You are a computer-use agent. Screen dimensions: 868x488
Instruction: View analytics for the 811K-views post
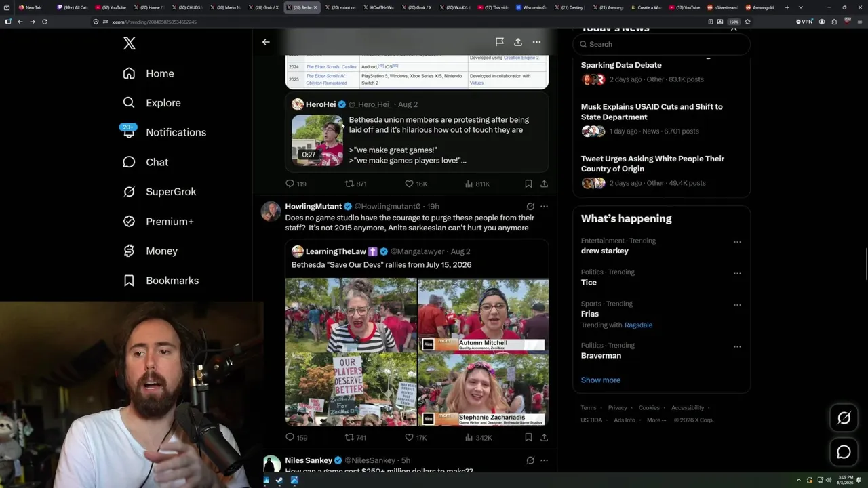pyautogui.click(x=477, y=184)
